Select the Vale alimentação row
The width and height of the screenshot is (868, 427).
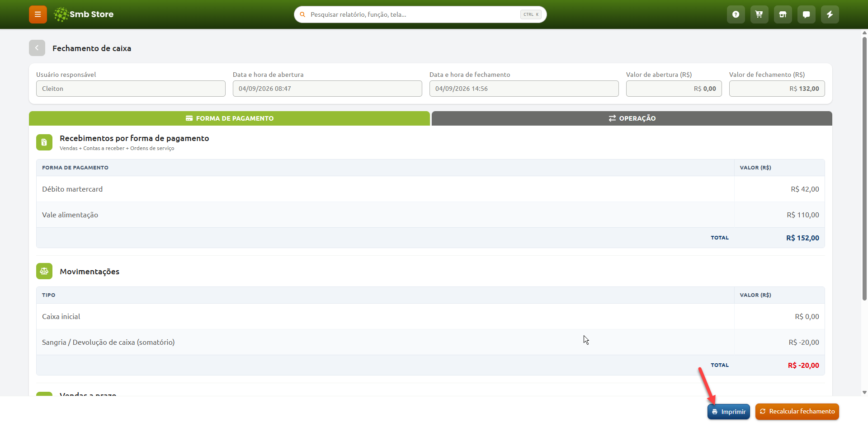click(430, 215)
